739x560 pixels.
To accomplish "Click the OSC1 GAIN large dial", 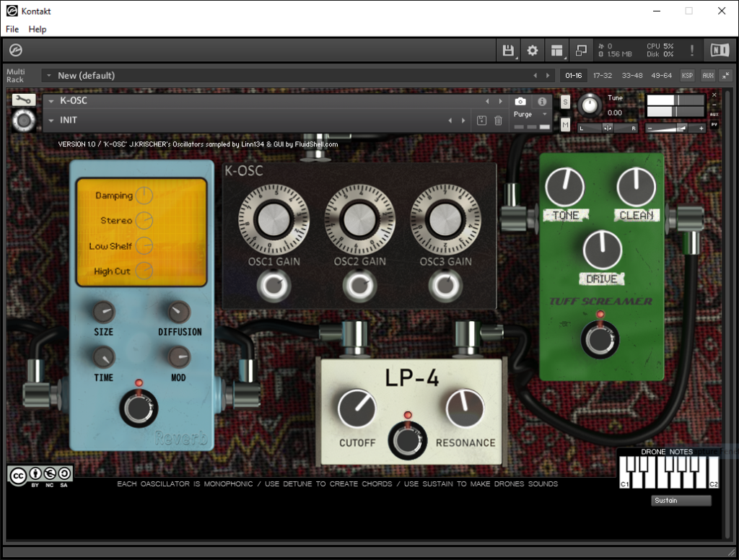I will coord(274,219).
